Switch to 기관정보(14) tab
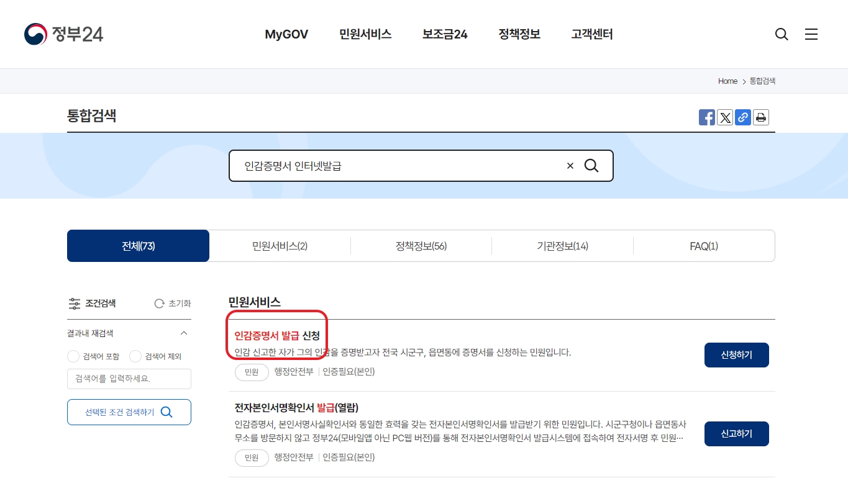 coord(562,246)
